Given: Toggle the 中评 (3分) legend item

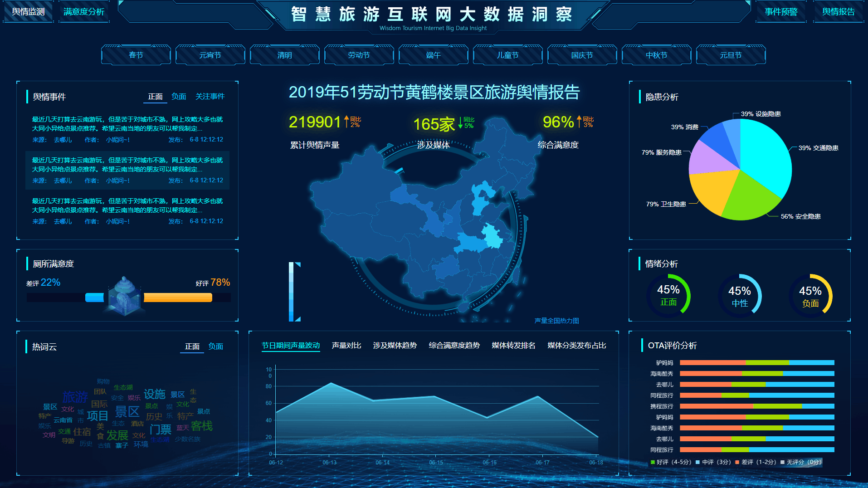Looking at the screenshot, I should [x=713, y=462].
